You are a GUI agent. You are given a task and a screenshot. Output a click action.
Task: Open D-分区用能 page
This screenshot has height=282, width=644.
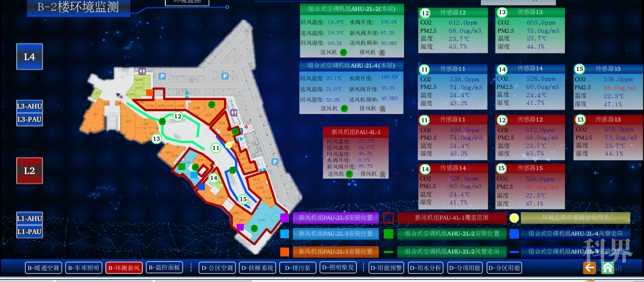click(505, 268)
